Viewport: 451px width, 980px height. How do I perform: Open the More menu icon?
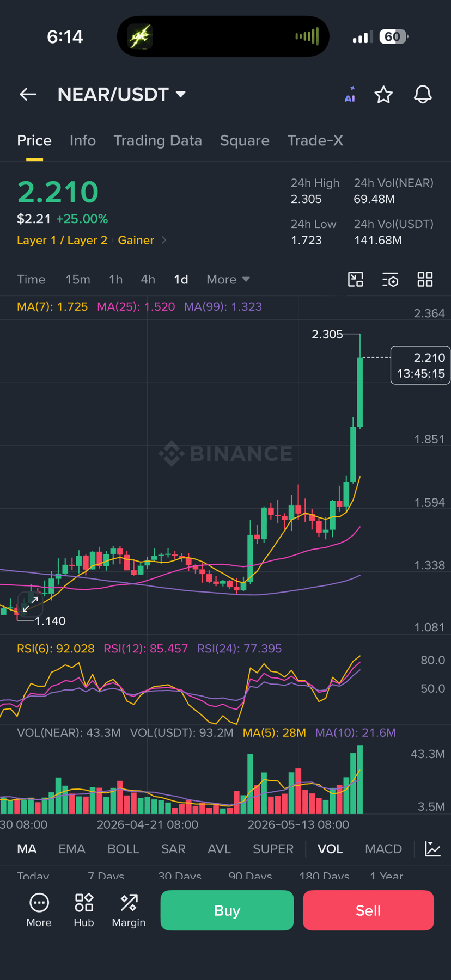pos(39,910)
